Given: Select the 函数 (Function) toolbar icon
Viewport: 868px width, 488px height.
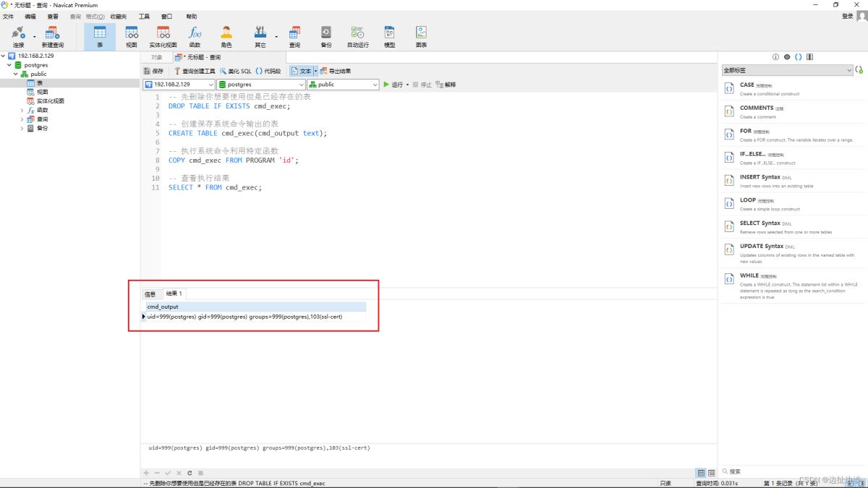Looking at the screenshot, I should click(195, 36).
